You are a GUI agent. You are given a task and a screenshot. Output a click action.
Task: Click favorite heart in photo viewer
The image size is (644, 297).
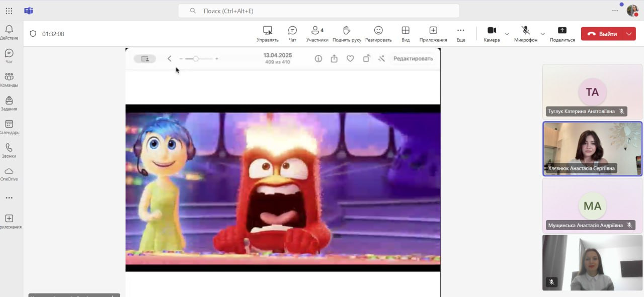350,59
